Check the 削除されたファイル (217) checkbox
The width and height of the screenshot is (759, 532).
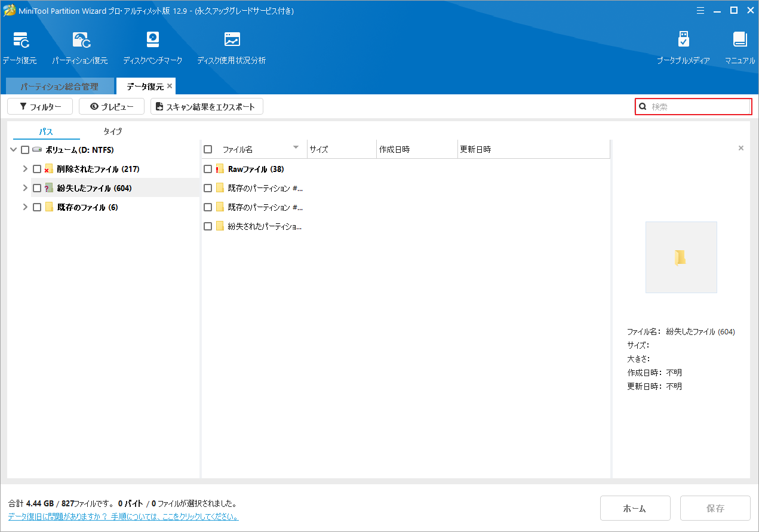coord(37,169)
